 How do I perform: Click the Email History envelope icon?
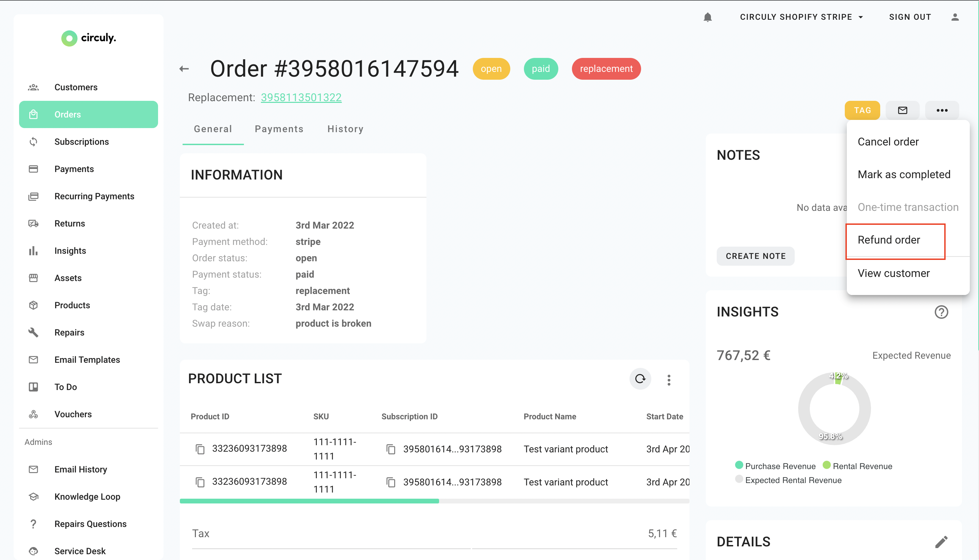coord(33,469)
